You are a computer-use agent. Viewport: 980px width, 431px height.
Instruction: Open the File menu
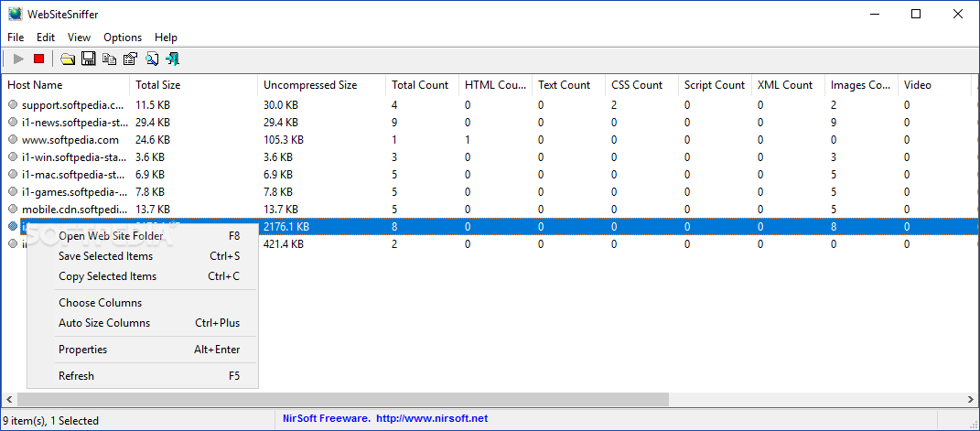16,38
